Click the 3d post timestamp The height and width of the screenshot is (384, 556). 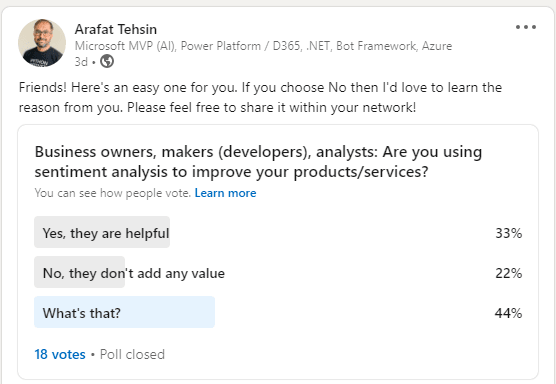[x=81, y=62]
